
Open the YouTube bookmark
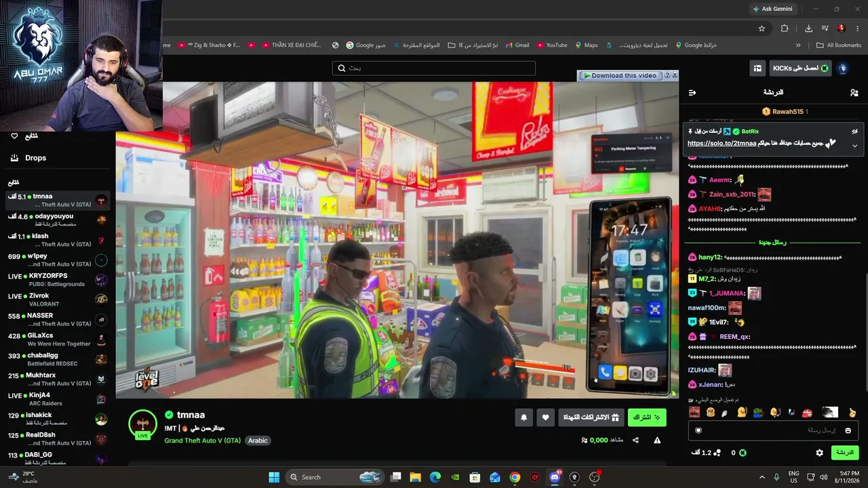pyautogui.click(x=552, y=45)
